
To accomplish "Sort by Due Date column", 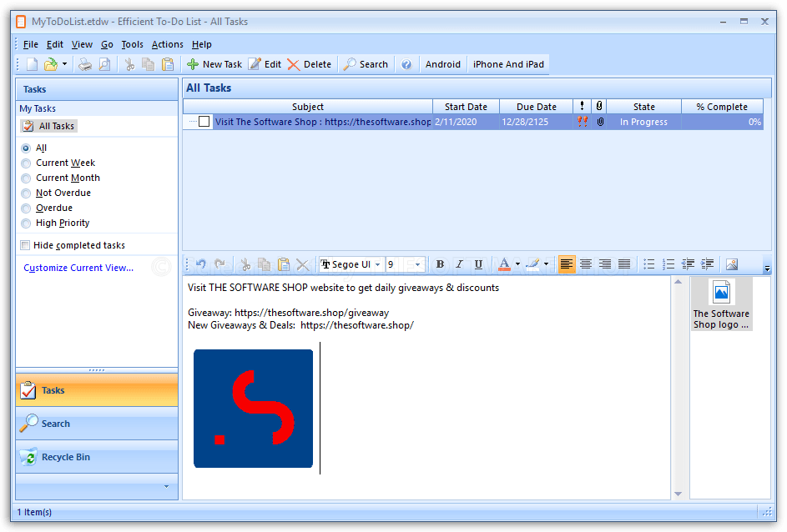I will pyautogui.click(x=536, y=107).
